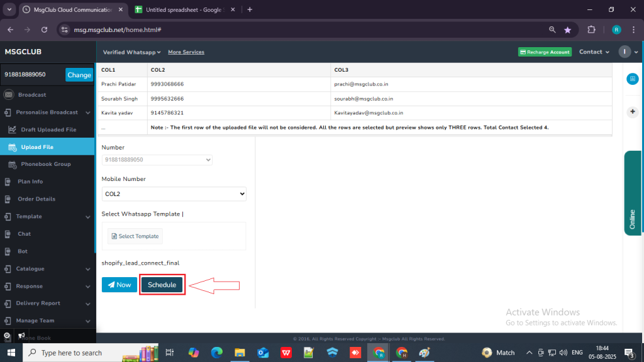644x362 pixels.
Task: Click the Schedule button
Action: coord(162,285)
